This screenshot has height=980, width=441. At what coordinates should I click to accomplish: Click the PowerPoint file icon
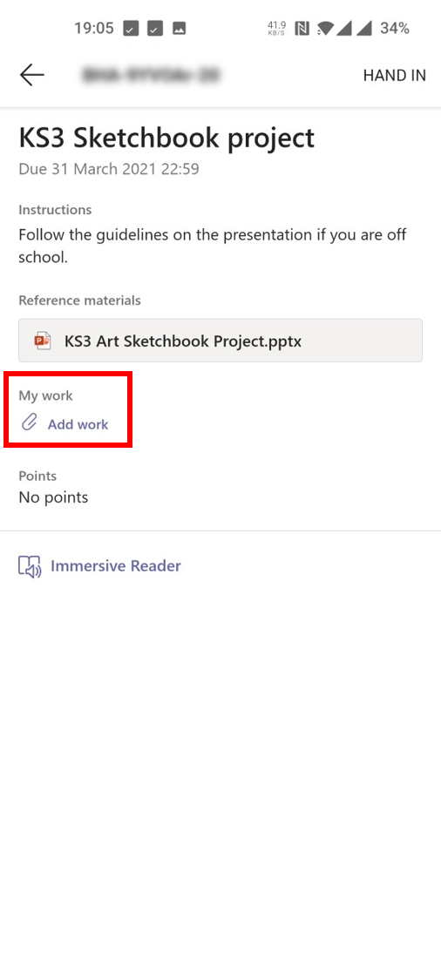(x=43, y=341)
